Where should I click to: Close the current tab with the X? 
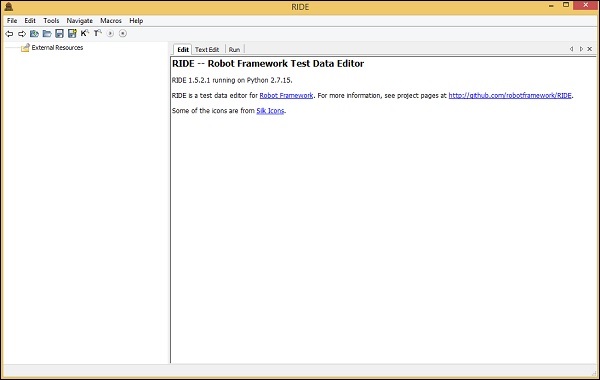[x=590, y=49]
